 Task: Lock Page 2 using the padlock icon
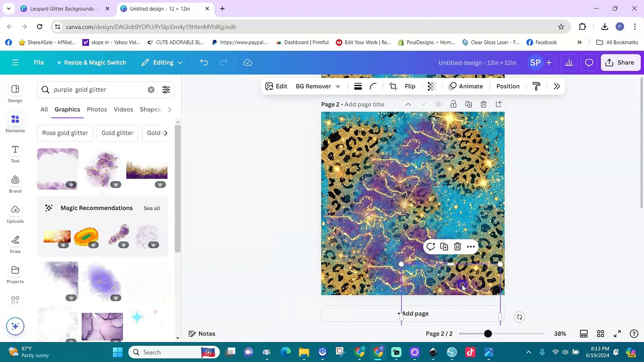click(x=453, y=104)
